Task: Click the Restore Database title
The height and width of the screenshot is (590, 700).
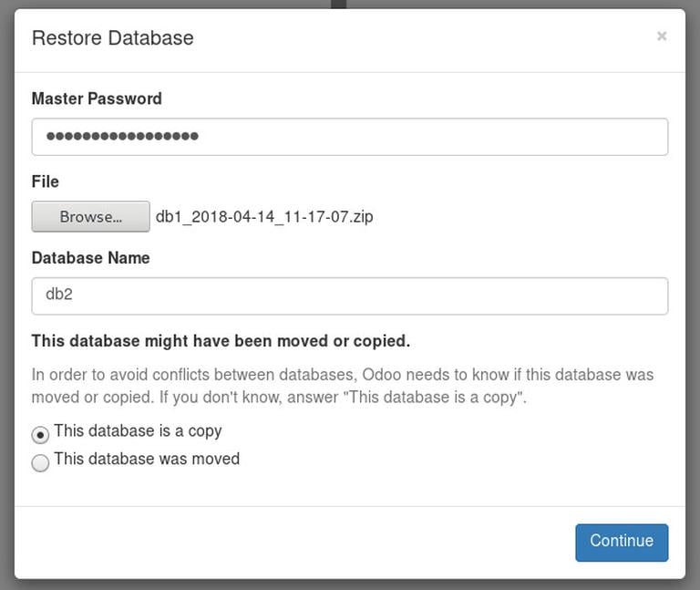Action: coord(112,37)
